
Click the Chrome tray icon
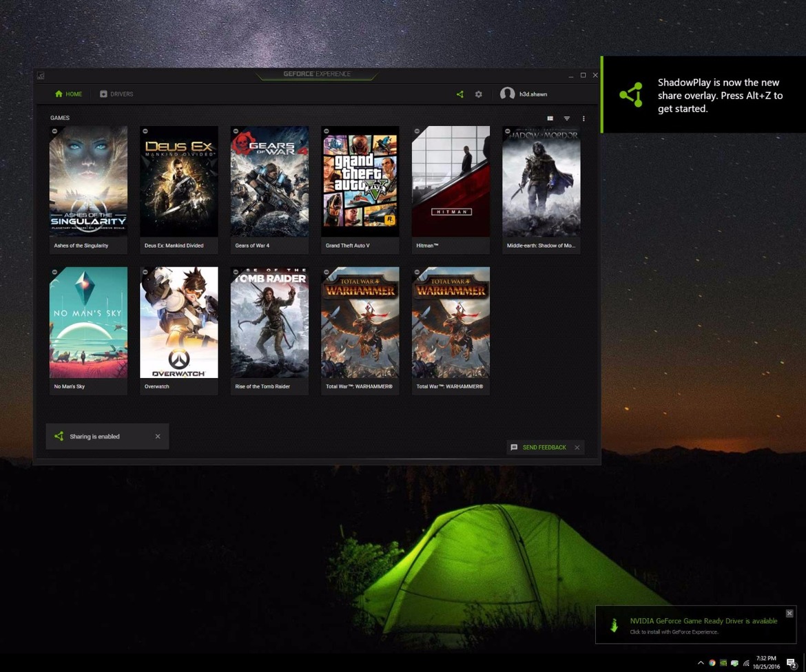coord(712,663)
